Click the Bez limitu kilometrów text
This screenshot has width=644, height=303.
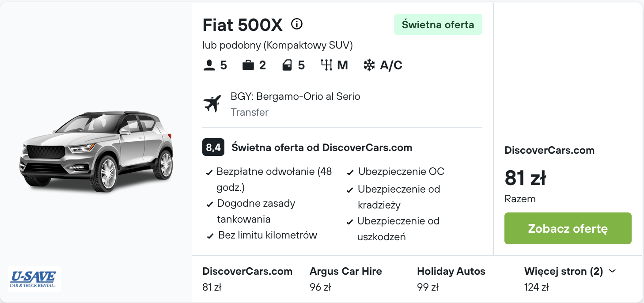point(268,235)
